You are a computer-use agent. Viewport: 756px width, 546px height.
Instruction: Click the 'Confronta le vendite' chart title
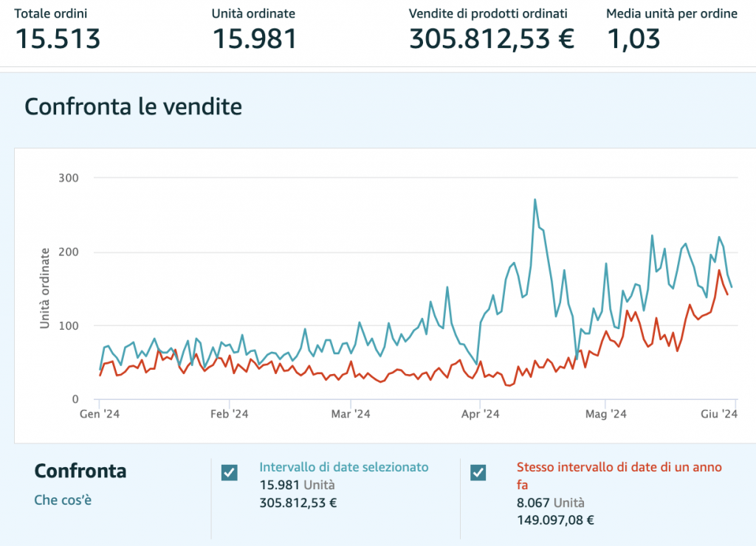[x=134, y=107]
